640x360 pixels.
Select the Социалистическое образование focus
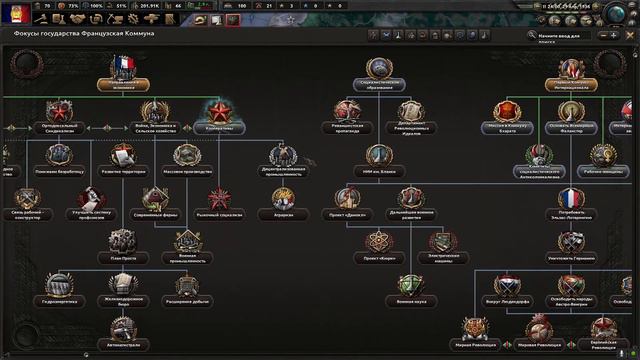point(379,75)
